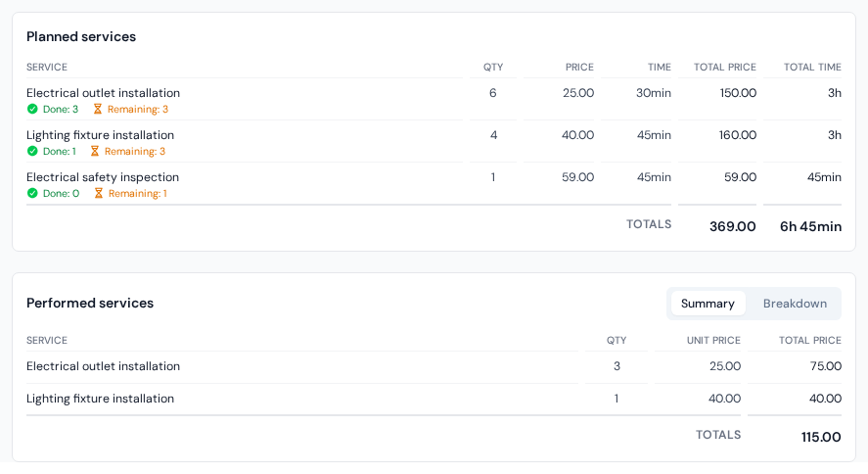Open planned Electrical outlet installation service row
This screenshot has height=474, width=868.
tap(434, 99)
